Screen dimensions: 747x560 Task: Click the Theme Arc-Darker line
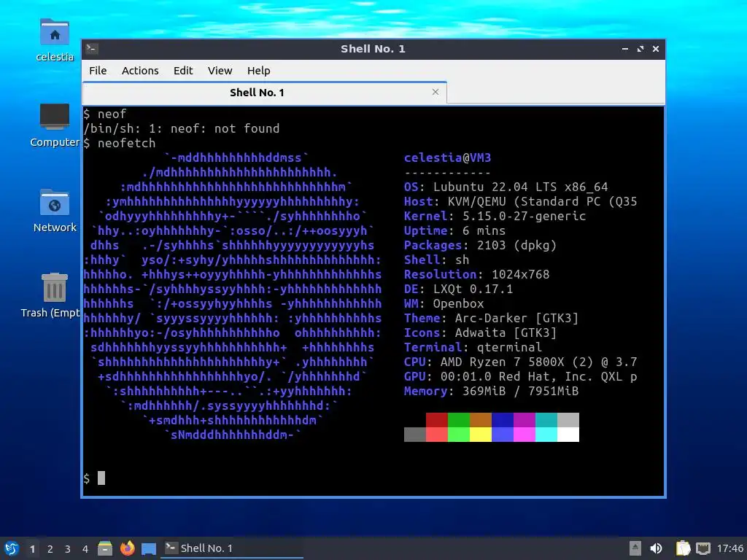click(x=491, y=318)
